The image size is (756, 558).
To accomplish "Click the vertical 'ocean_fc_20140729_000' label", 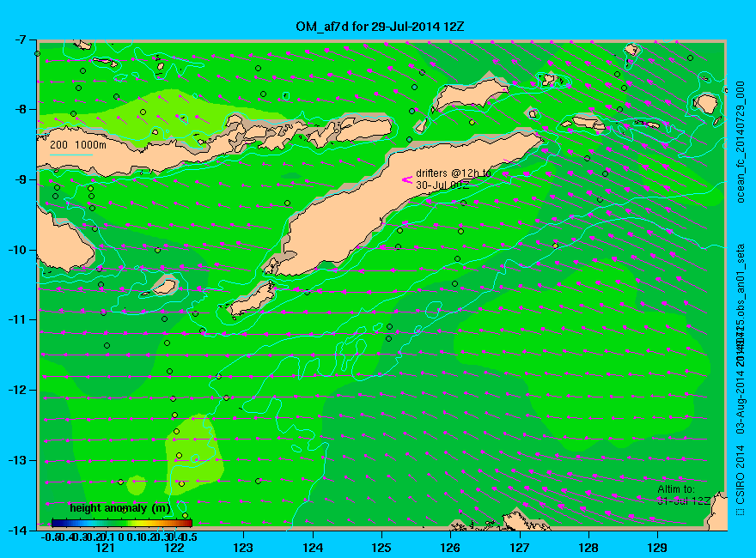I will click(x=740, y=143).
